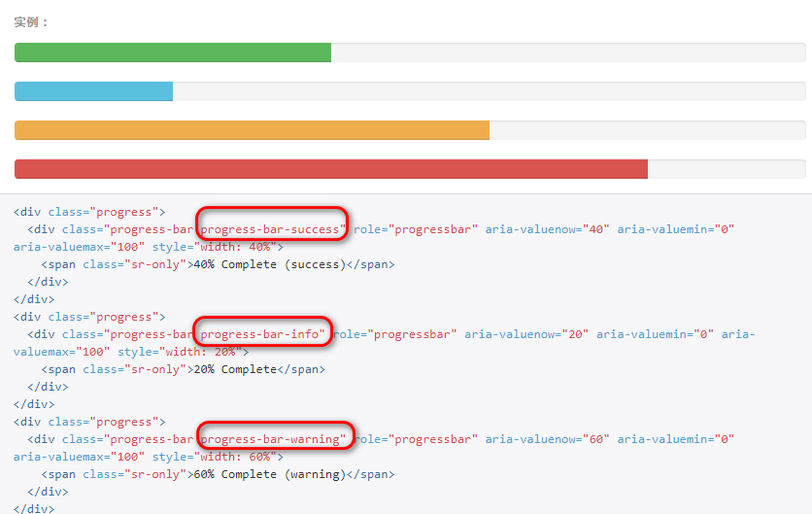Click 'progress-bar-warning' class name in code
The image size is (812, 514).
tap(269, 439)
